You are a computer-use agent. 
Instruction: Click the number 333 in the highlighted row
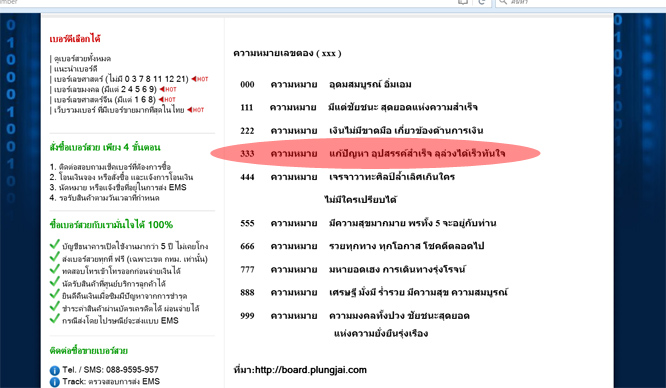tap(247, 154)
